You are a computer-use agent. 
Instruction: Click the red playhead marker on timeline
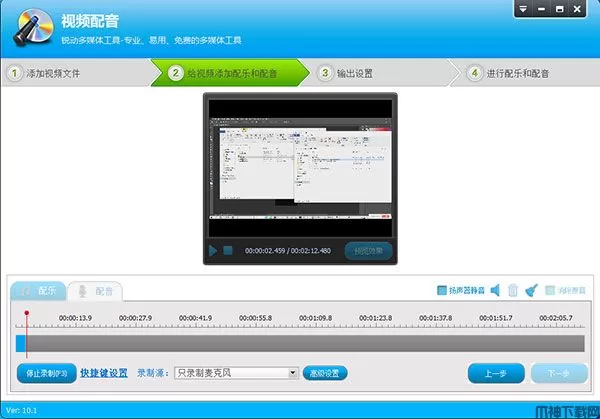(26, 313)
